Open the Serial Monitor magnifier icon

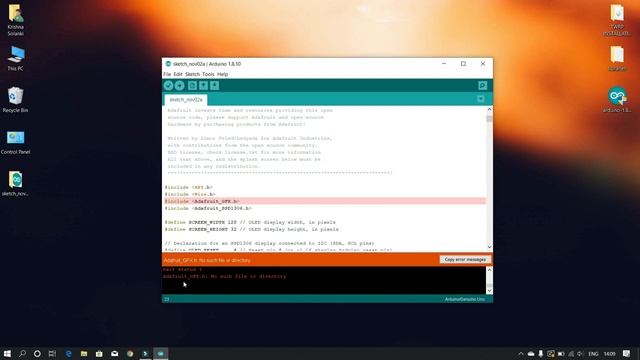tap(482, 86)
